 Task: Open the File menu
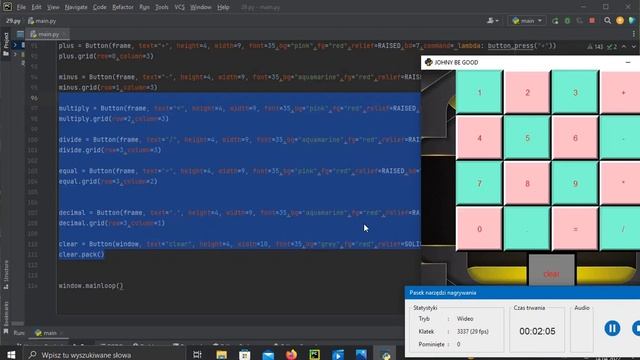tap(21, 7)
